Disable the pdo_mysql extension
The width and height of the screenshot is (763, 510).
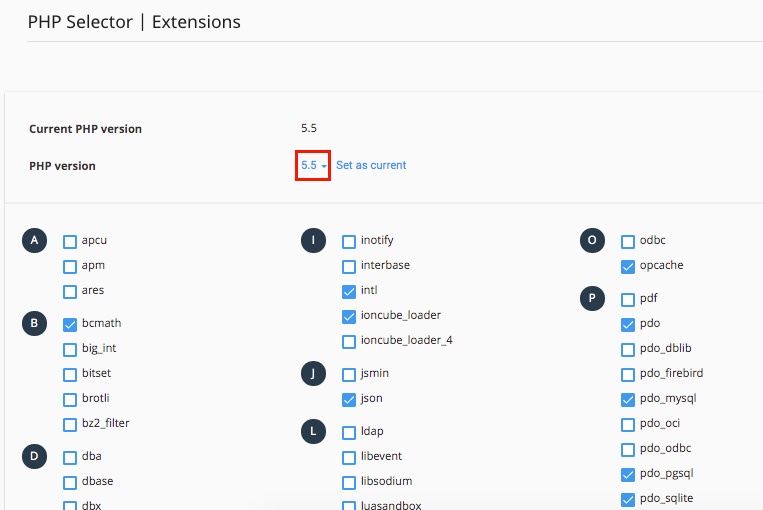(x=628, y=400)
